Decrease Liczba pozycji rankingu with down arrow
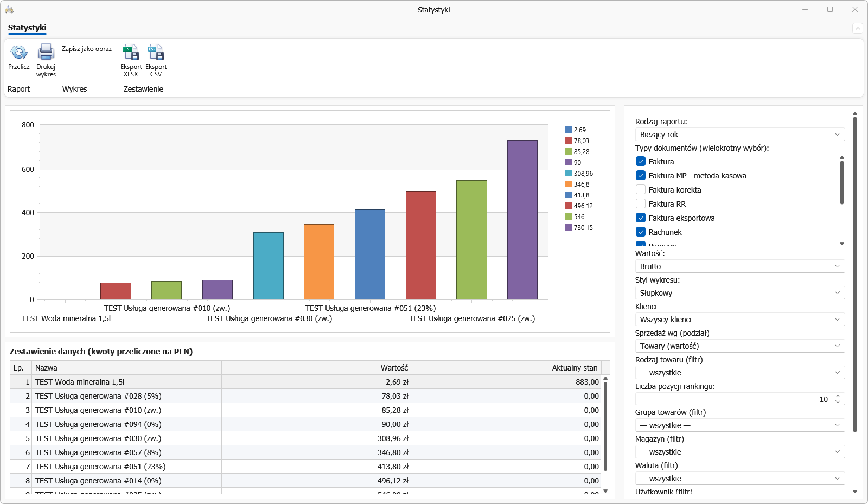This screenshot has width=868, height=504. point(838,402)
